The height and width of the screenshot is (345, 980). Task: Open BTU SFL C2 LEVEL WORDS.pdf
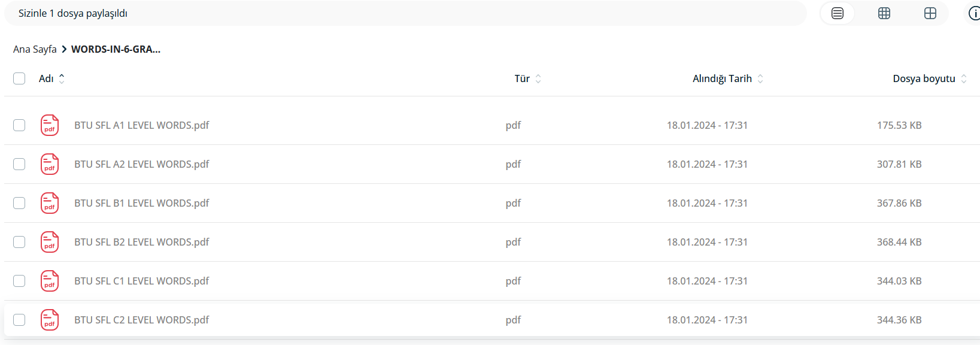(x=142, y=320)
